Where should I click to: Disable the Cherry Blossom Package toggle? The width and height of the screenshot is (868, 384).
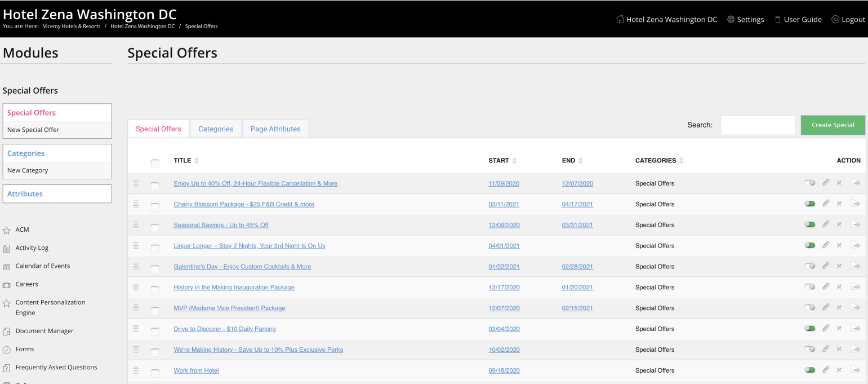pos(810,204)
